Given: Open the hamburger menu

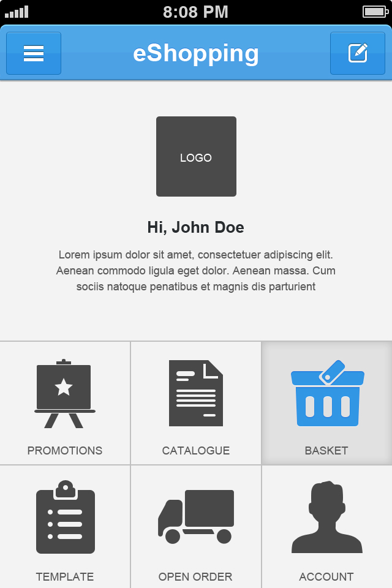Looking at the screenshot, I should [x=34, y=53].
